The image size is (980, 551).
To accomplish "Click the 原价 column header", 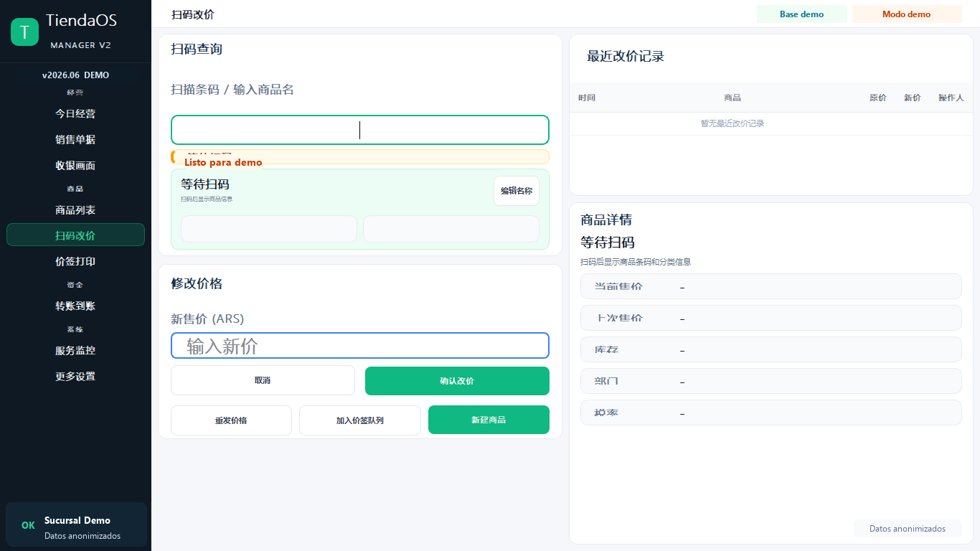I will 878,98.
